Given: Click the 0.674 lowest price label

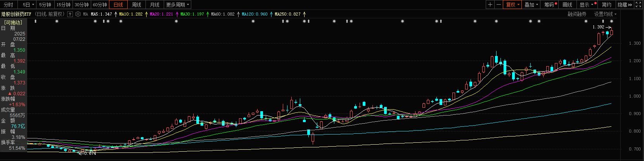Looking at the screenshot, I should pos(90,153).
